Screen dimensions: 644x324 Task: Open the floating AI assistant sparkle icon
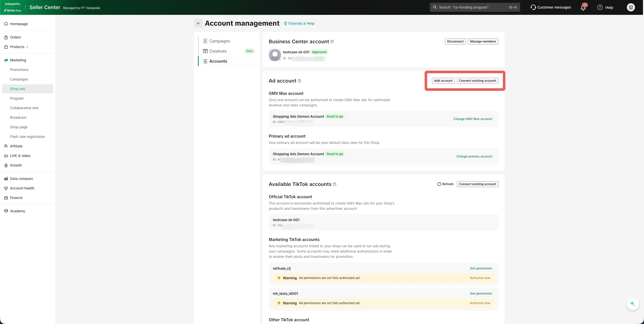(x=632, y=304)
